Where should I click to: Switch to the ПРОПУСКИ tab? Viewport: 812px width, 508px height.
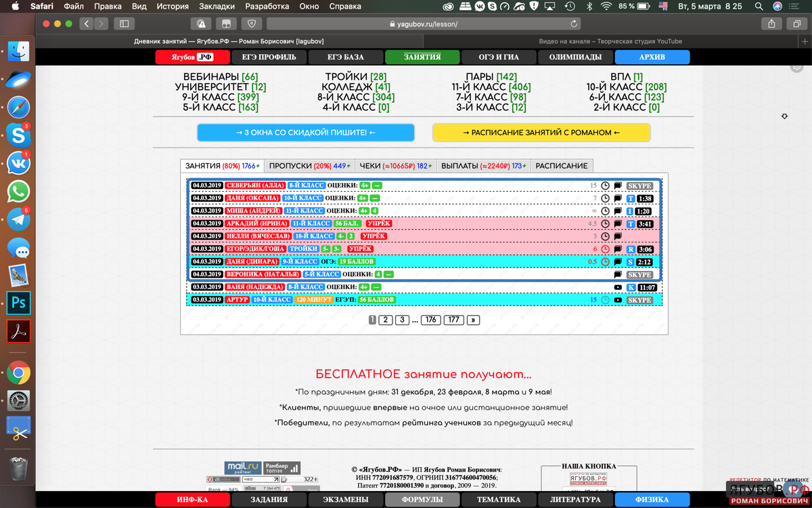pos(309,166)
